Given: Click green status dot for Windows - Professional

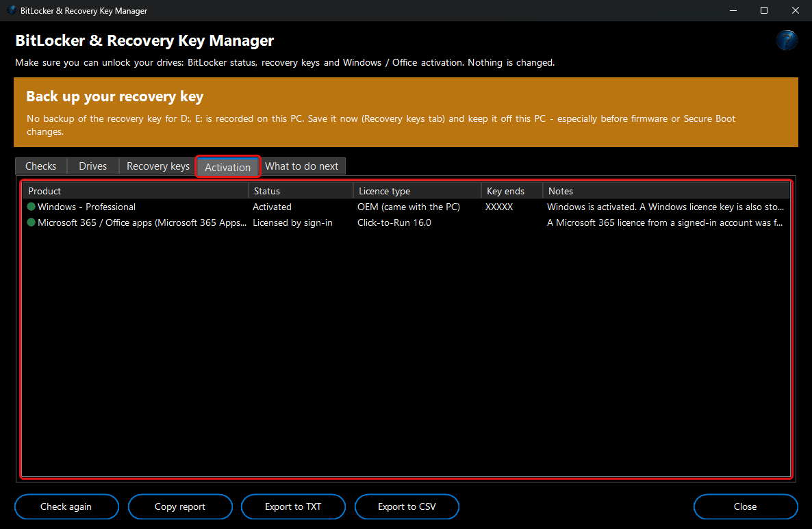Looking at the screenshot, I should coord(31,207).
